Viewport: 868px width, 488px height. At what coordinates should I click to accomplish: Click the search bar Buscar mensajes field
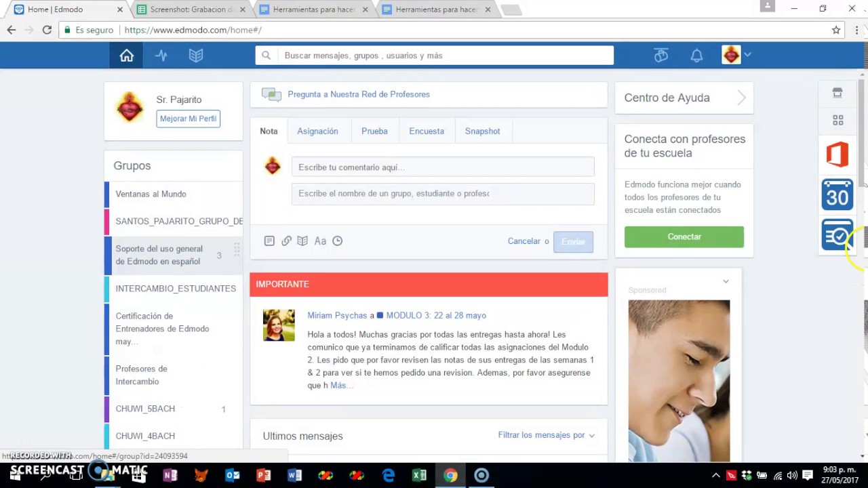[x=444, y=56]
